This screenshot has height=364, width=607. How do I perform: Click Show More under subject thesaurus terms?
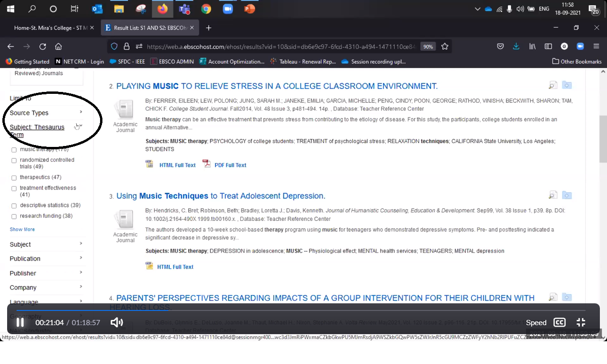tap(22, 229)
